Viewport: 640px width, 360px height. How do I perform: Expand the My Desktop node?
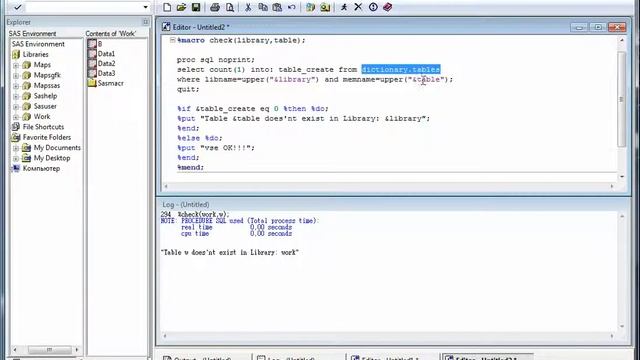point(16,158)
